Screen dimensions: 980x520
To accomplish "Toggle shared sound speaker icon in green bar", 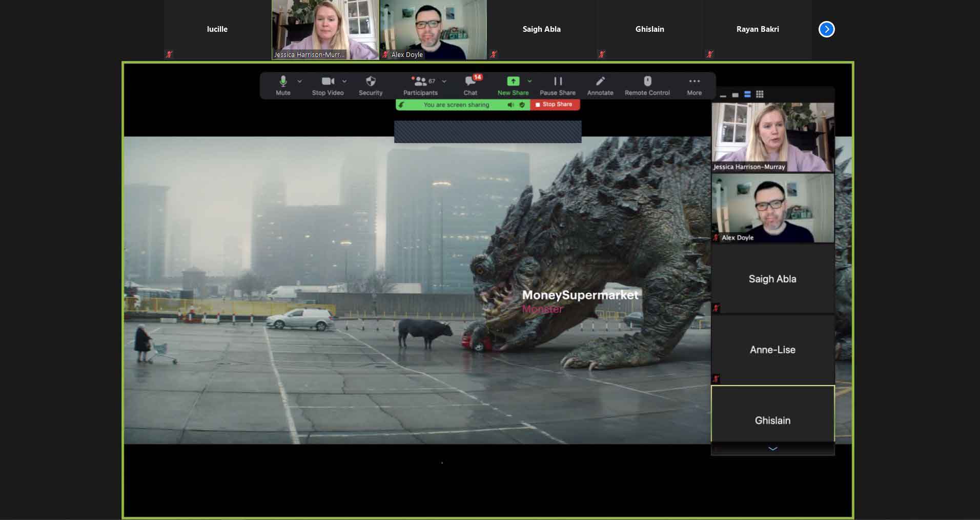I will [x=511, y=105].
